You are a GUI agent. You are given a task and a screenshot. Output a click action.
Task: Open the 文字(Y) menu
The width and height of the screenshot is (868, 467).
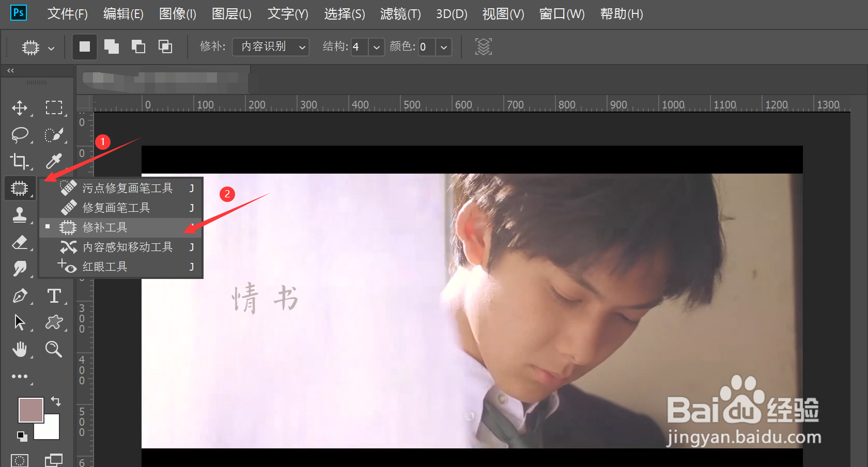[x=288, y=14]
